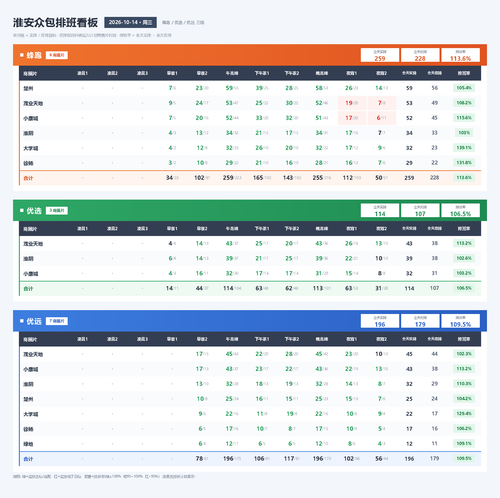
Task: Click the red 7 cell in 蜂跑 茂业天地 row
Action: 382,103
